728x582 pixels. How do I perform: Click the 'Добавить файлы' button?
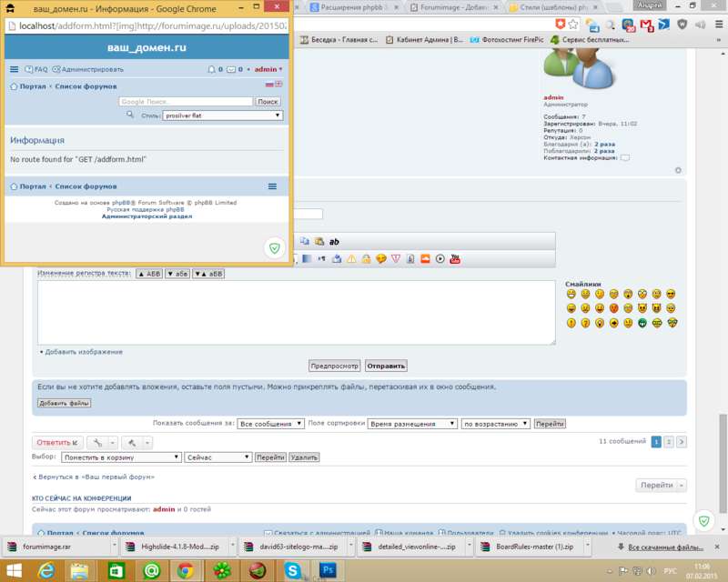click(64, 403)
